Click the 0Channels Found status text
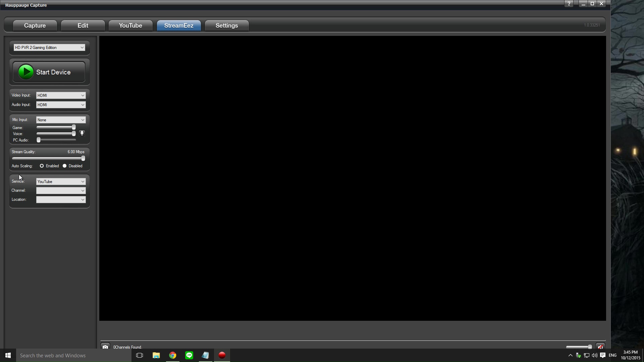This screenshot has height=362, width=644. [128, 347]
